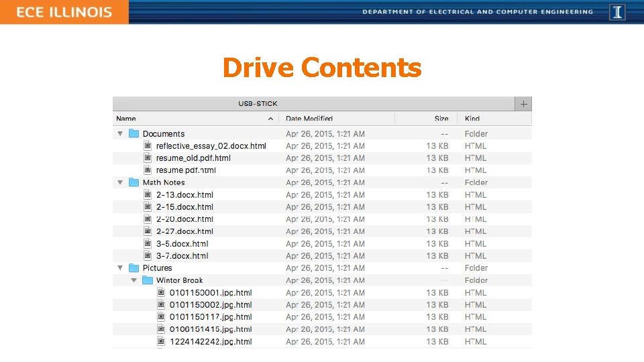Click the 2-13.docx.html file icon
This screenshot has width=644, height=362.
pyautogui.click(x=148, y=194)
